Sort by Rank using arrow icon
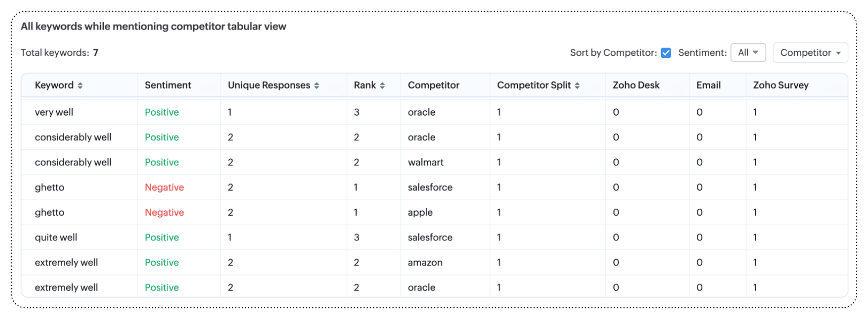Viewport: 868px width, 319px height. [x=382, y=86]
